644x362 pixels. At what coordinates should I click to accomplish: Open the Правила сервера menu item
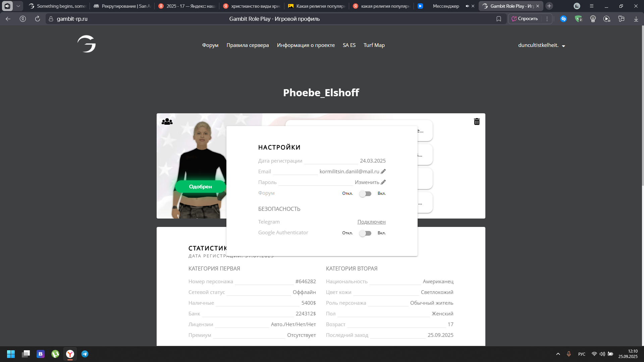(248, 45)
